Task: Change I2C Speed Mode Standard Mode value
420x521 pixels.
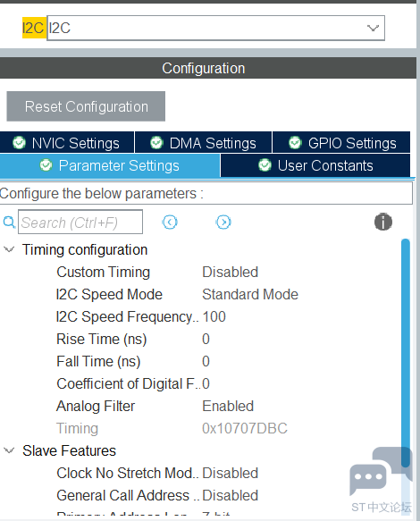Action: point(250,294)
